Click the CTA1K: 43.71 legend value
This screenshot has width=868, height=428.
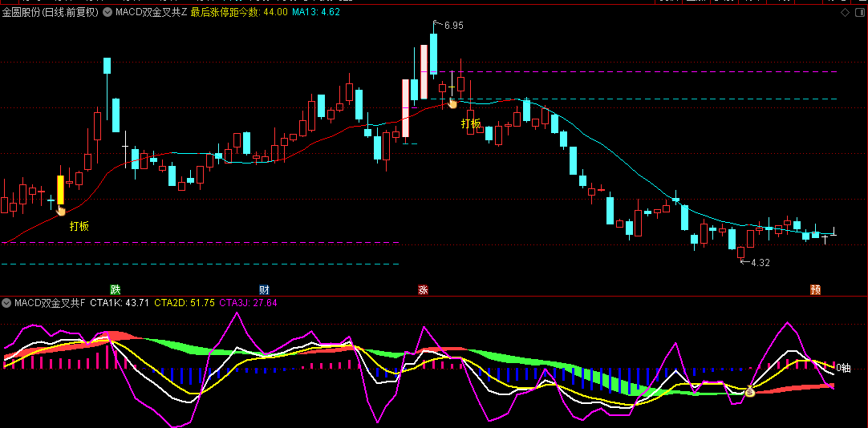pyautogui.click(x=120, y=303)
